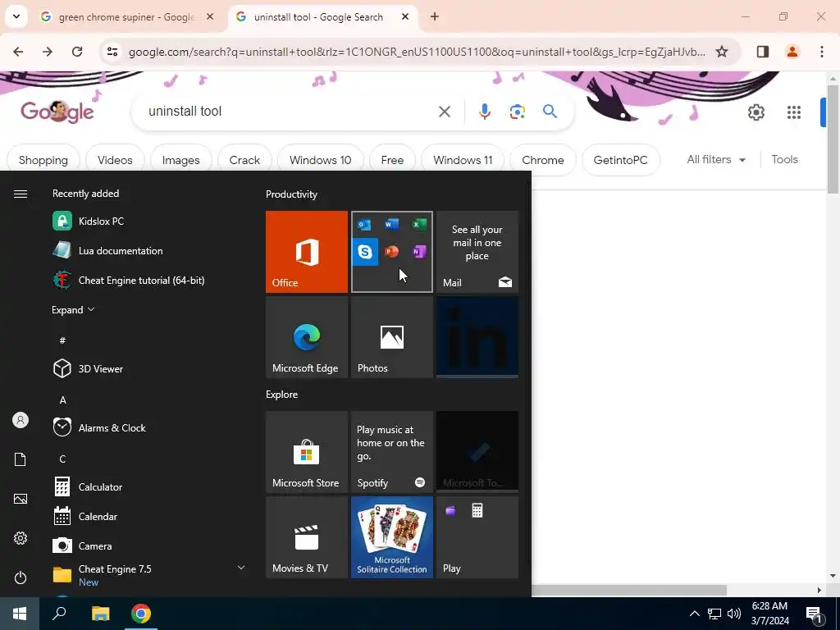840x630 pixels.
Task: Open taskbar search magnifier
Action: (x=59, y=614)
